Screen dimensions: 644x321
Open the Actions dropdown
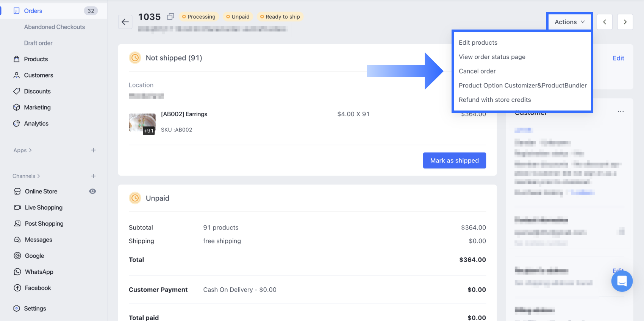[569, 22]
